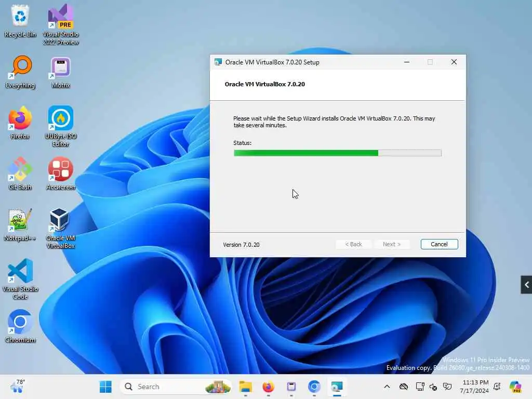Click the greyed-out Next button

click(392, 244)
